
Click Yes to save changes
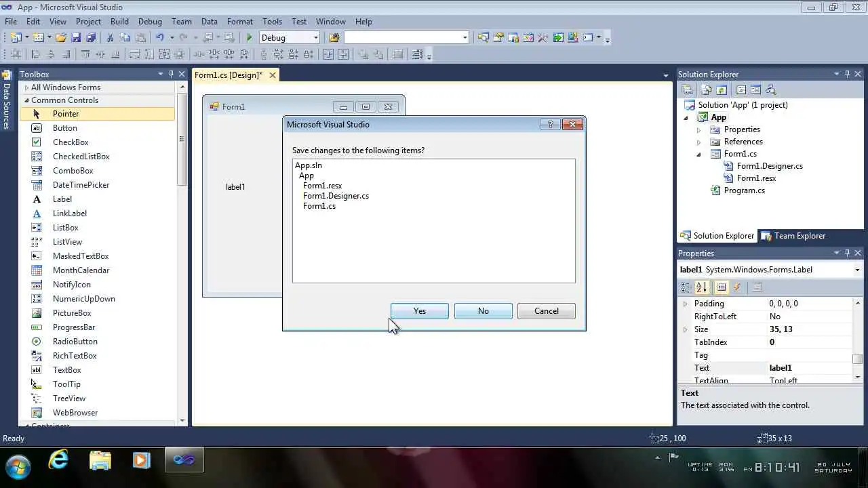420,311
